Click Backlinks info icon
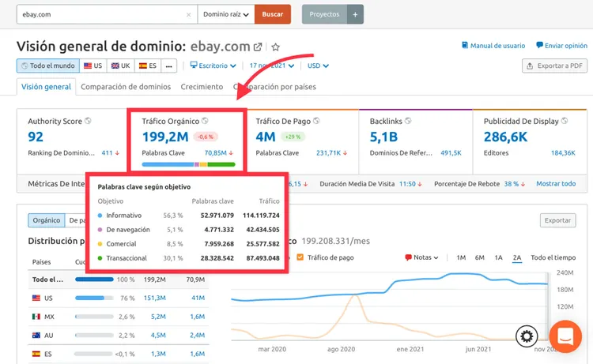 (408, 121)
